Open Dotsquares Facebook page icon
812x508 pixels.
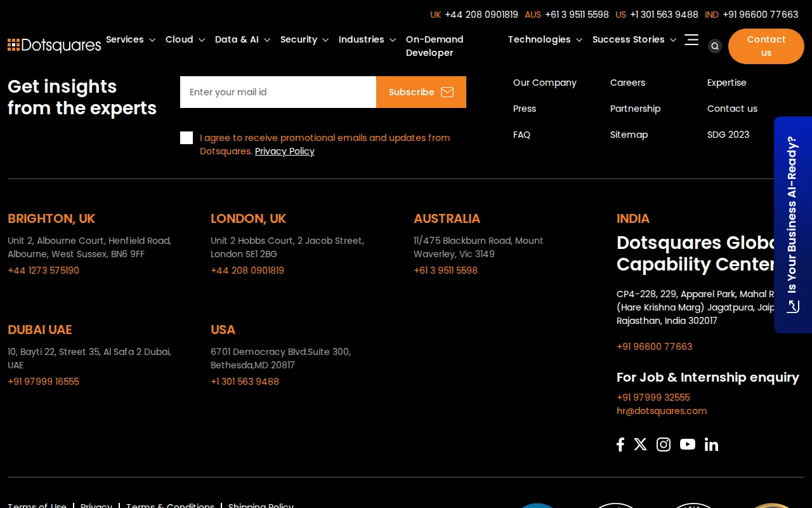pyautogui.click(x=620, y=444)
